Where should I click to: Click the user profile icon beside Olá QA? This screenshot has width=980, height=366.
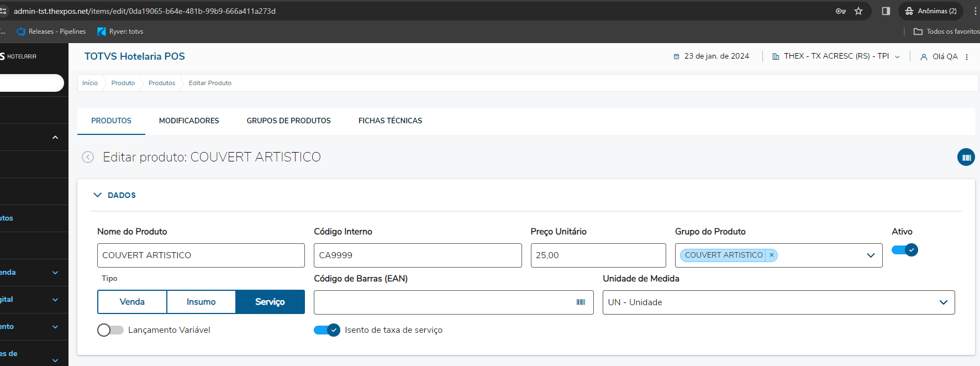click(924, 57)
